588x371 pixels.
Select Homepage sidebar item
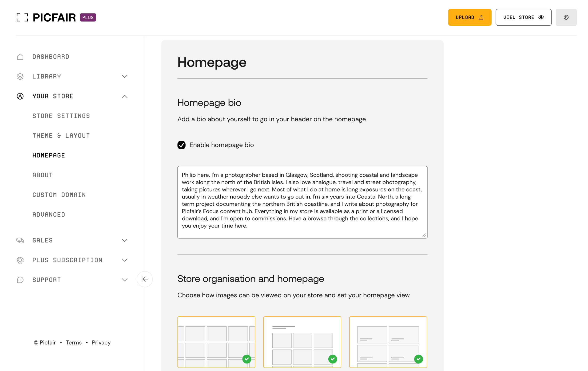[49, 155]
